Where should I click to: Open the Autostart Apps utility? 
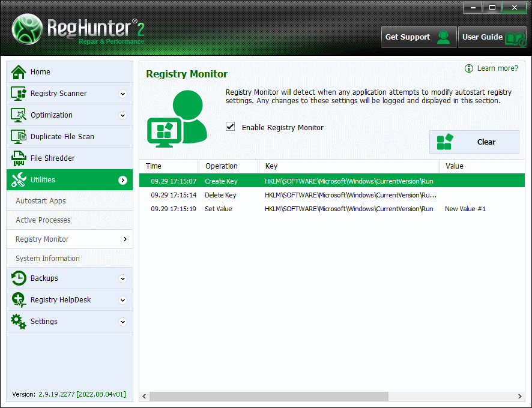click(41, 201)
